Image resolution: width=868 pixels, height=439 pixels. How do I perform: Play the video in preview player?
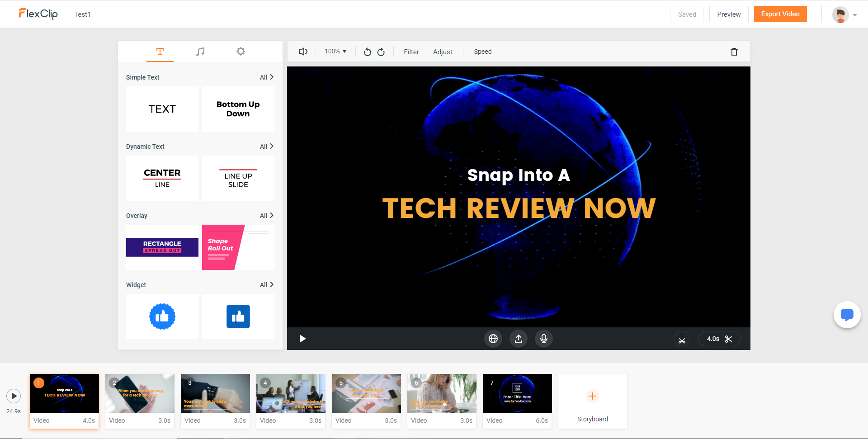coord(302,339)
